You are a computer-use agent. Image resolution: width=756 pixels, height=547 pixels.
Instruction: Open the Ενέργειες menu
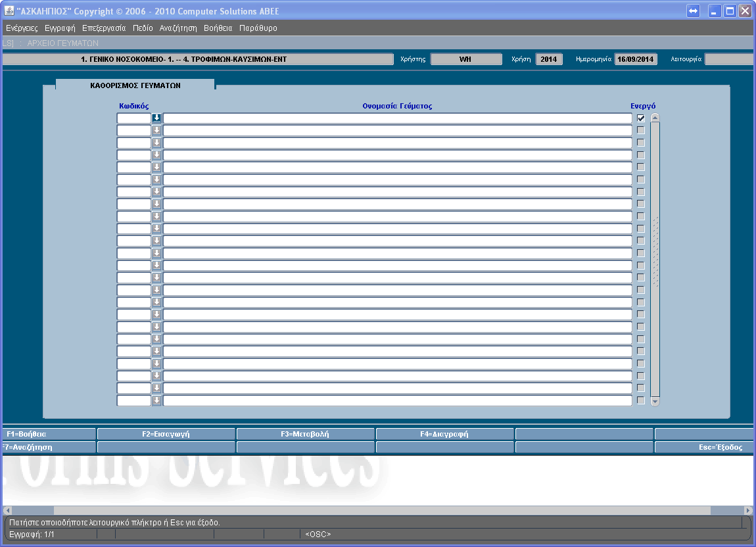tap(22, 28)
